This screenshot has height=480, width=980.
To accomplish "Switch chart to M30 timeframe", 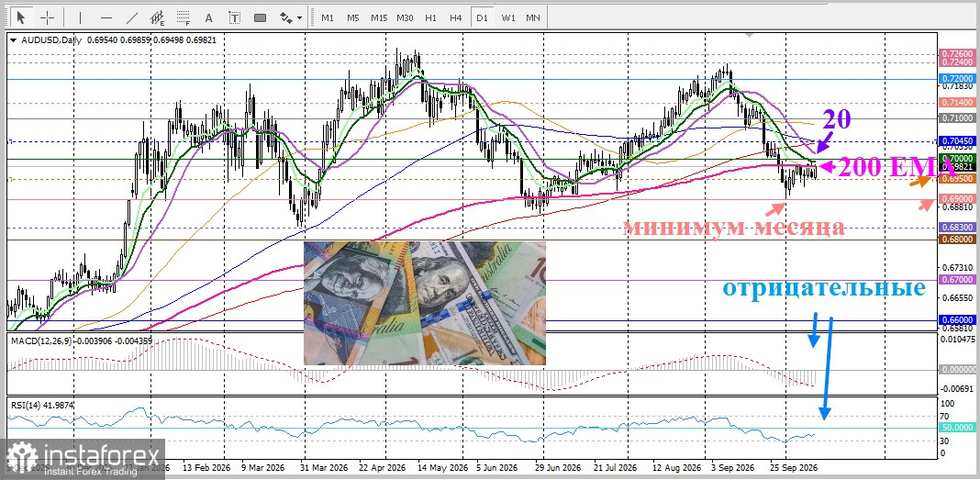I will coord(405,17).
